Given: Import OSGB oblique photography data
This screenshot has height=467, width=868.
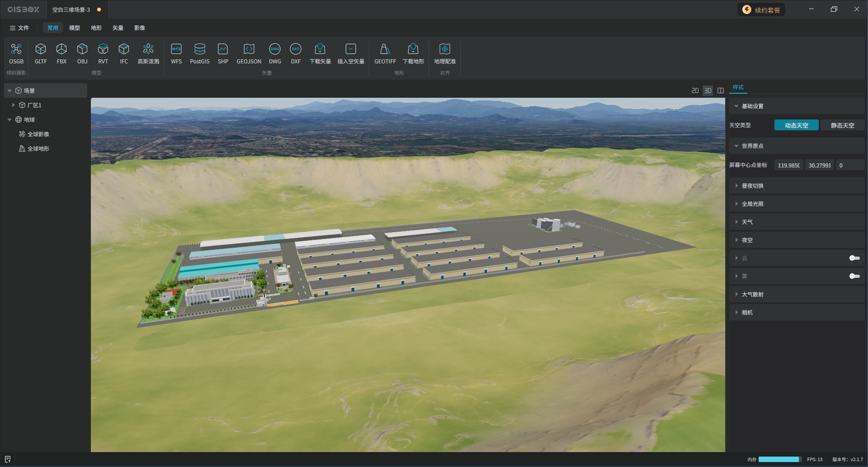Looking at the screenshot, I should (16, 53).
